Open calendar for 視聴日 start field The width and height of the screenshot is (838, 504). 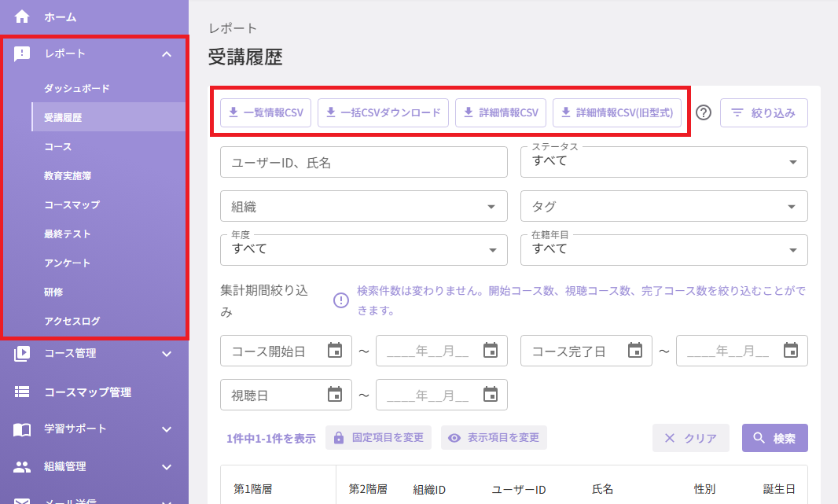coord(335,395)
